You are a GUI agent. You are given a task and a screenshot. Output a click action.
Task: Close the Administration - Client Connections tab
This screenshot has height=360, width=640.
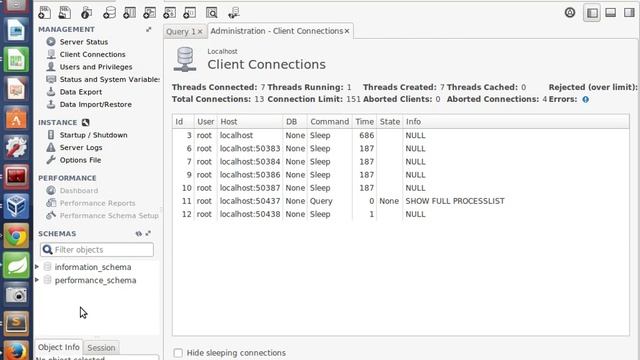(347, 31)
